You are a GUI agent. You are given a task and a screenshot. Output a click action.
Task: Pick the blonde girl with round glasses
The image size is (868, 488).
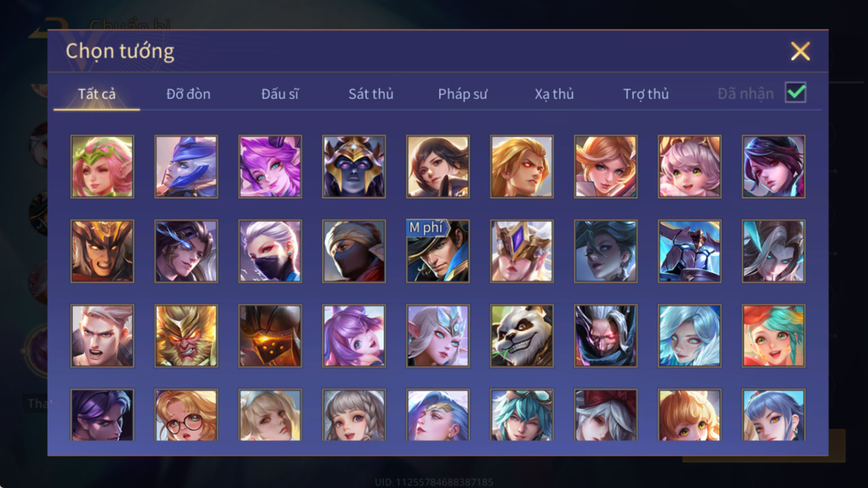[x=186, y=415]
